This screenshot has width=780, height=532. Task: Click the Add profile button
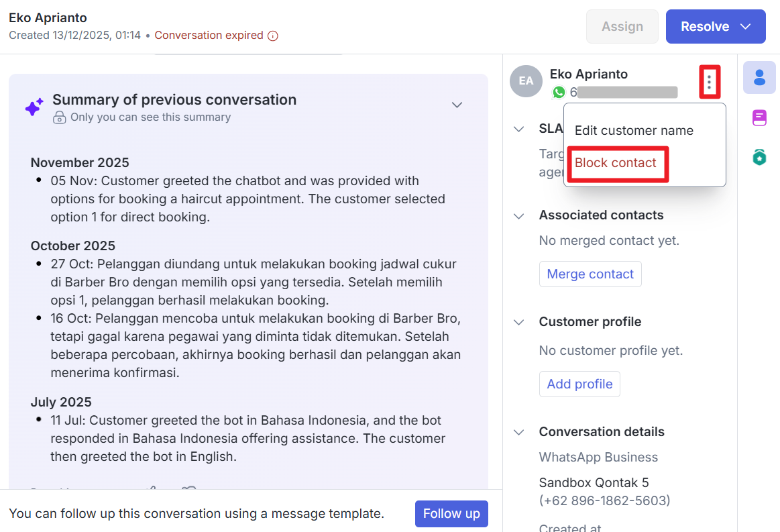[579, 384]
